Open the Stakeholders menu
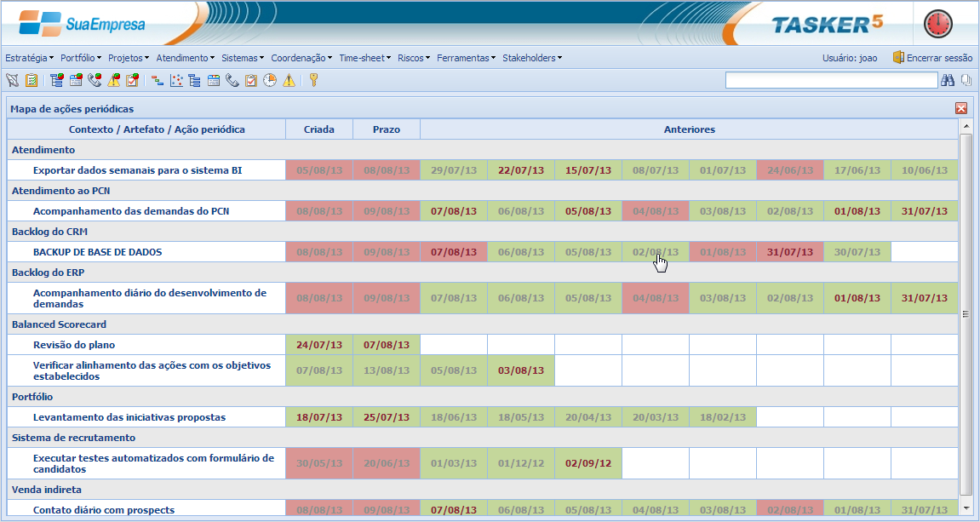 pos(531,58)
